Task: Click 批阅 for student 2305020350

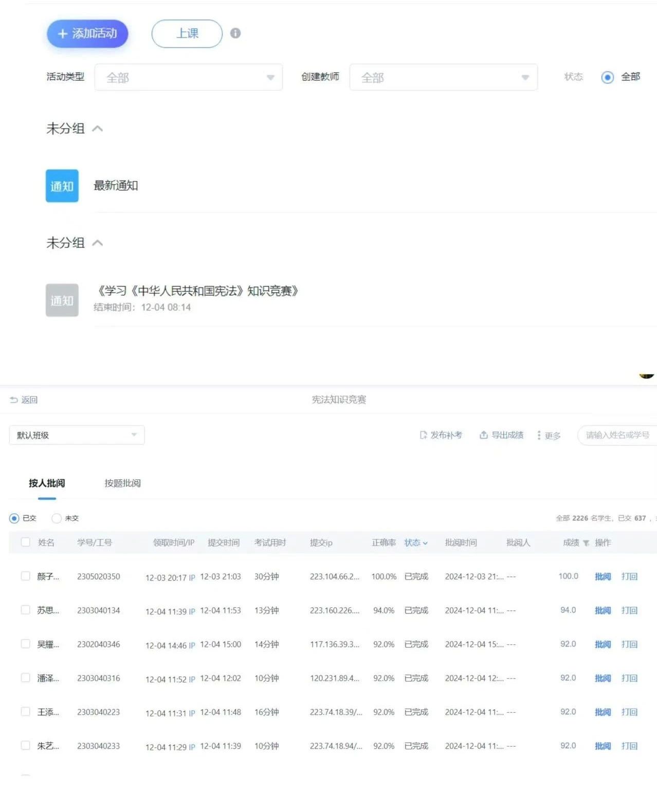Action: [603, 576]
